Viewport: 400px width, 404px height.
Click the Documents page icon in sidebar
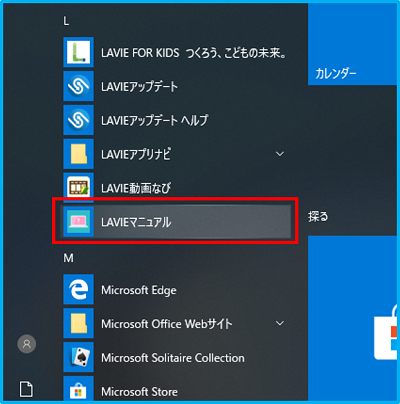click(26, 389)
